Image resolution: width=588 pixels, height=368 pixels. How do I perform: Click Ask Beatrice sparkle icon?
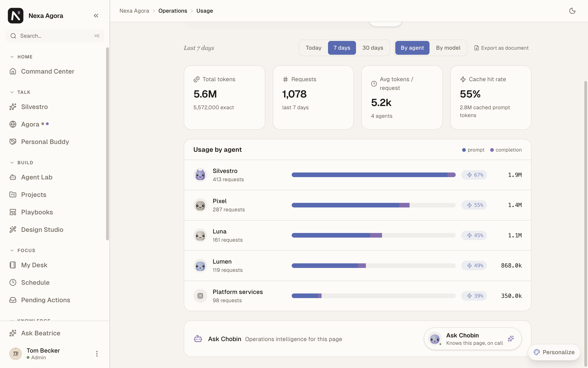13,333
